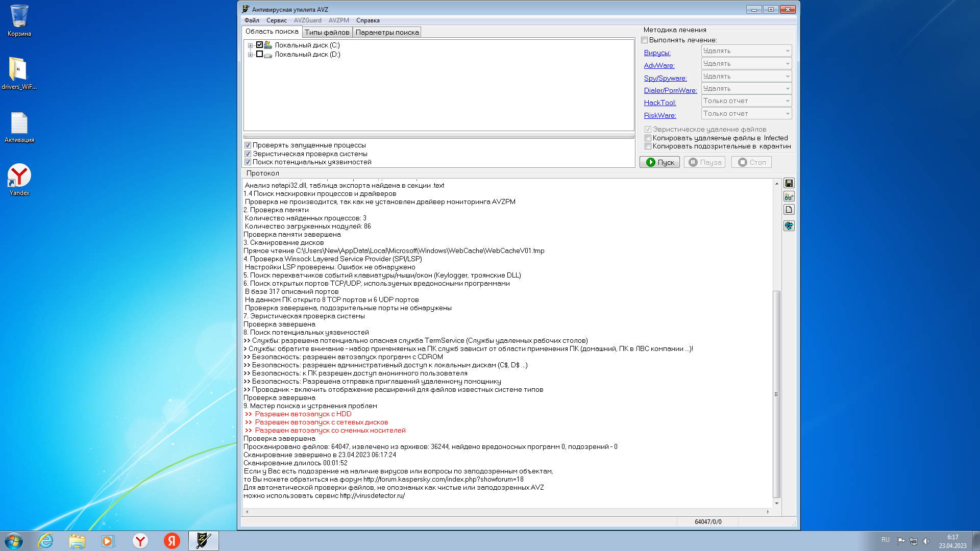
Task: Toggle Копировать подозрительные в карантин
Action: tap(648, 146)
